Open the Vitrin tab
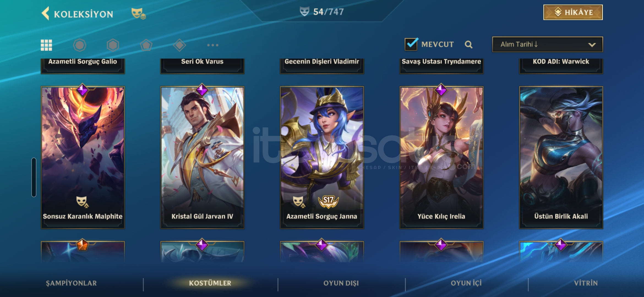The width and height of the screenshot is (644, 297). (x=586, y=283)
